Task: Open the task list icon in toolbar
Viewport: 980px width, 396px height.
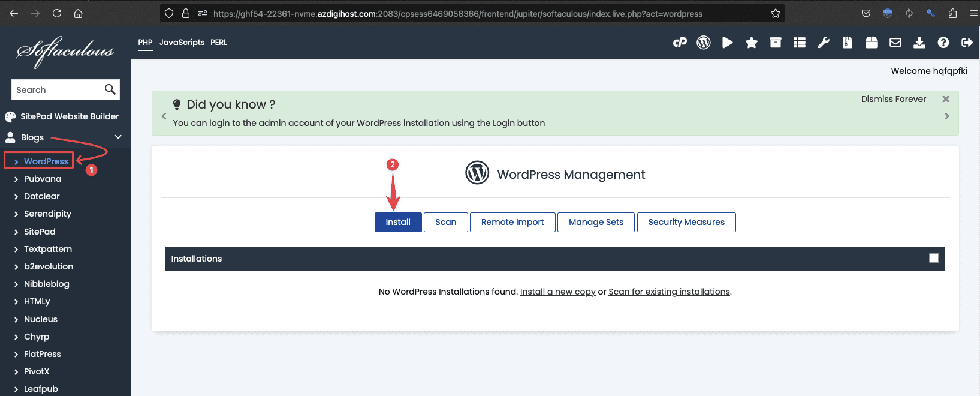Action: coord(800,43)
